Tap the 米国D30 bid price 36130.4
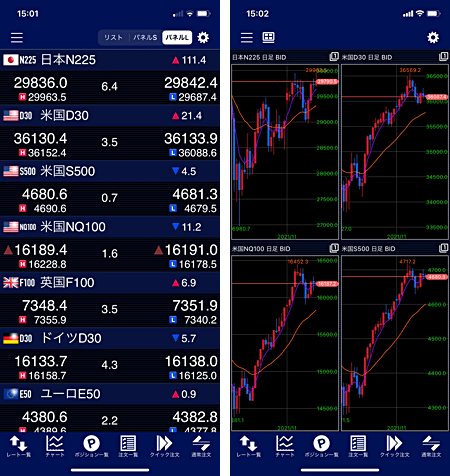Screen dimensions: 450x476 (x=40, y=139)
